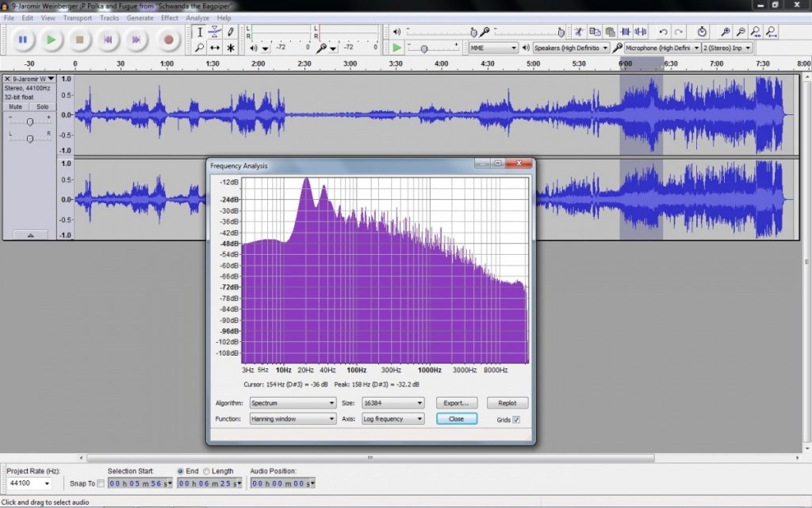This screenshot has width=812, height=508.
Task: Open the Project Rate 44100 dropdown
Action: pos(29,483)
